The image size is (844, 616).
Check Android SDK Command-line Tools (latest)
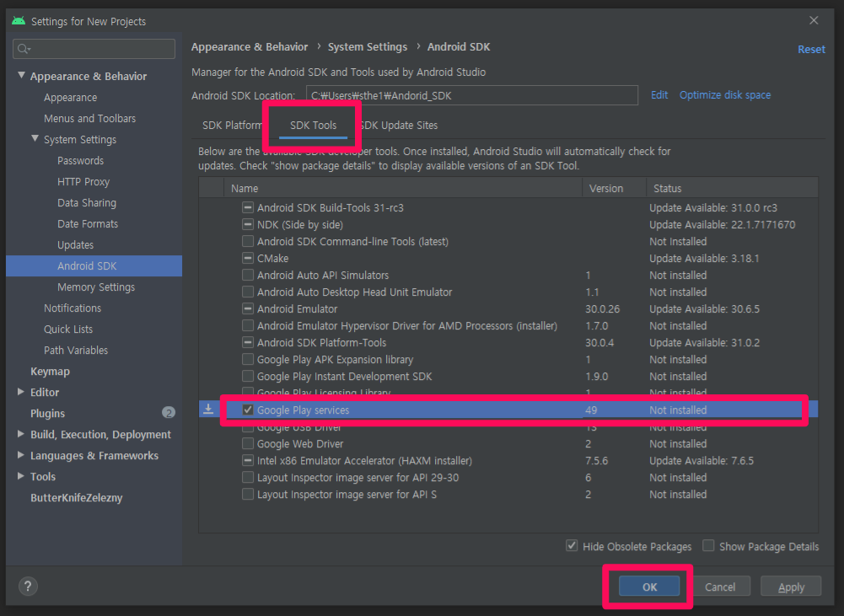[248, 241]
